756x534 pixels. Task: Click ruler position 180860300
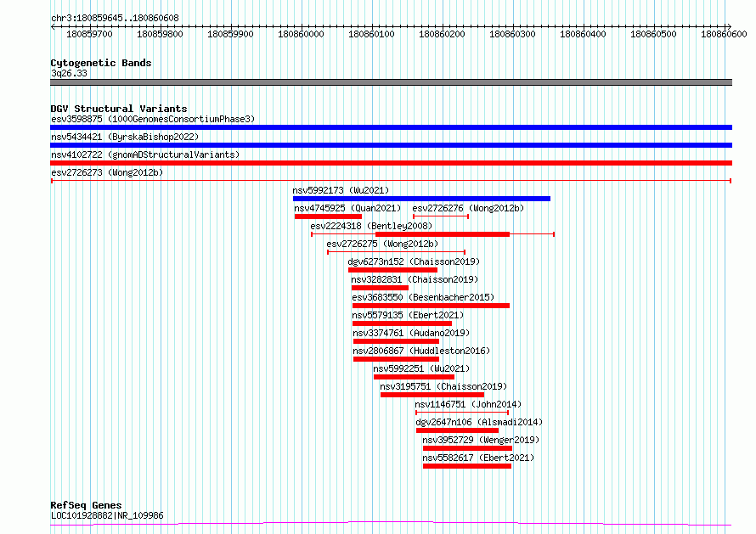512,34
